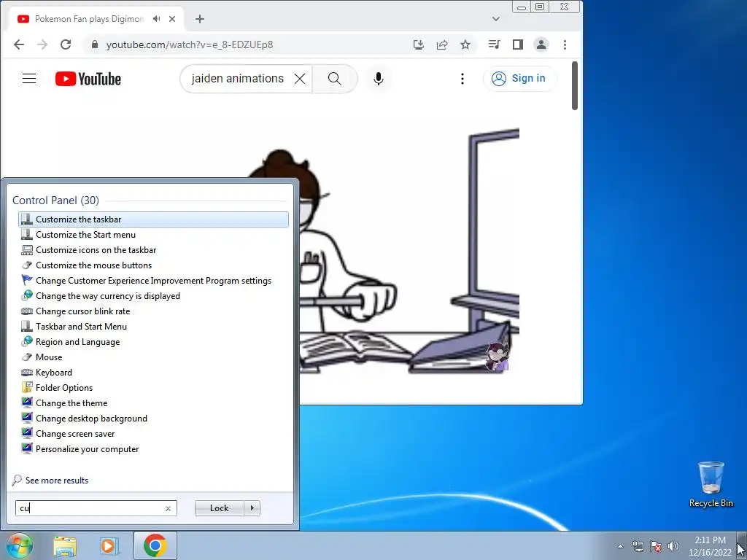
Task: Open Windows Media Player from taskbar
Action: coord(109,546)
